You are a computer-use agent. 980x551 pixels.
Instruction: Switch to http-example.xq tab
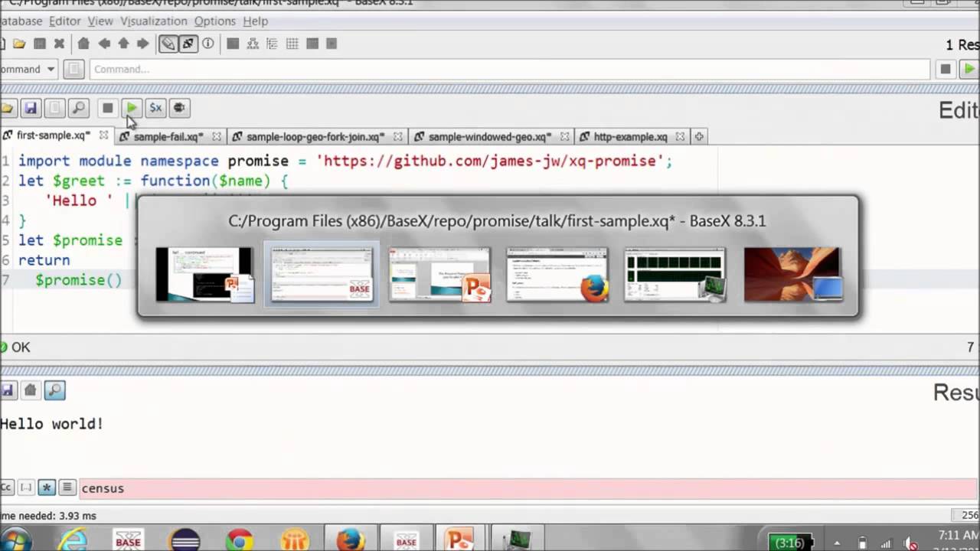tap(630, 136)
